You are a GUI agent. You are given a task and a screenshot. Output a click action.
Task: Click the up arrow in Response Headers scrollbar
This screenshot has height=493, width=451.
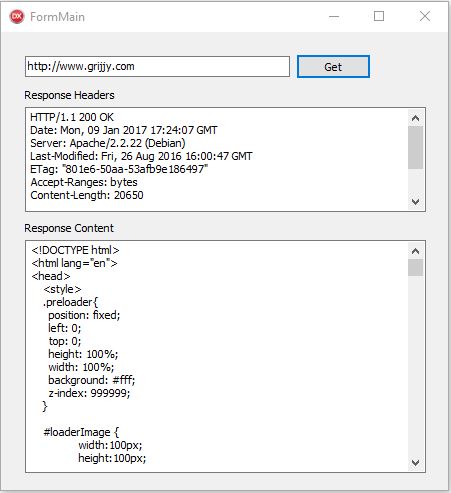point(415,118)
